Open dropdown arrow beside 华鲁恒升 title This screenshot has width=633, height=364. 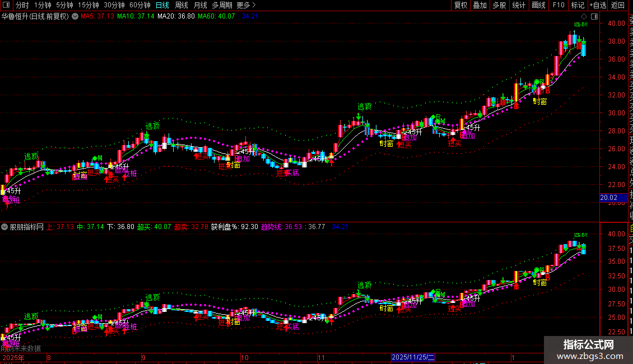[75, 16]
